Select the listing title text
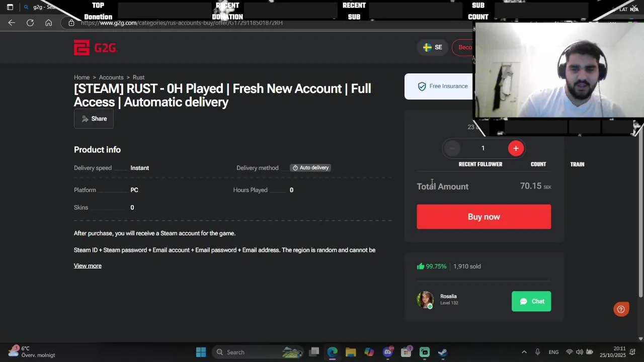The image size is (644, 362). tap(222, 96)
